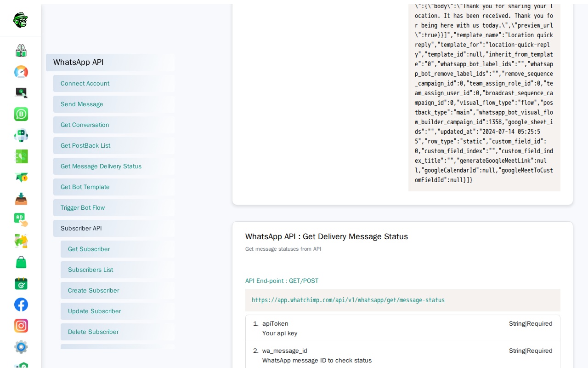Click the calendar checkmark booking icon
588x368 pixels.
point(21,283)
